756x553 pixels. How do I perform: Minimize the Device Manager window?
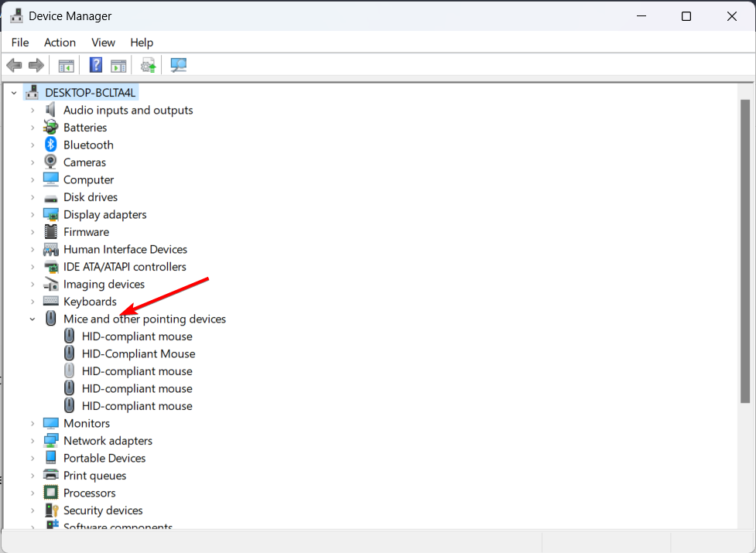(641, 16)
